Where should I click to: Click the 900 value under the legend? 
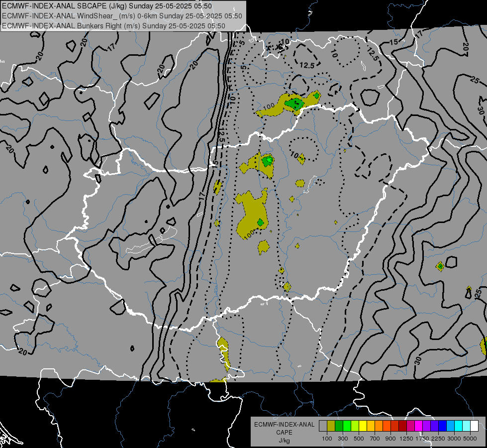[390, 439]
